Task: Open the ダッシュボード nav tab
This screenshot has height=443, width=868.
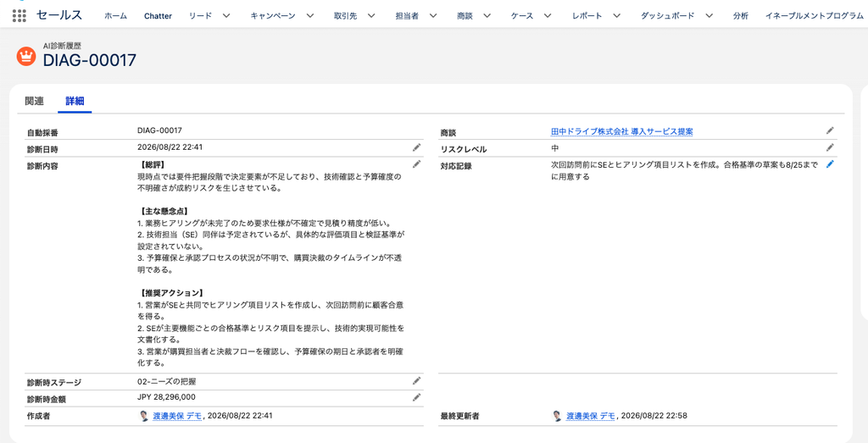Action: point(668,16)
